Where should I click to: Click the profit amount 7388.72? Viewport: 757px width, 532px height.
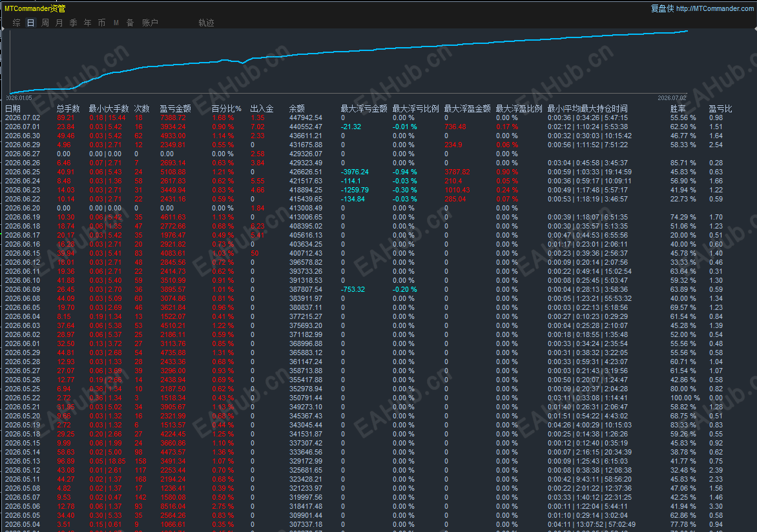(173, 118)
